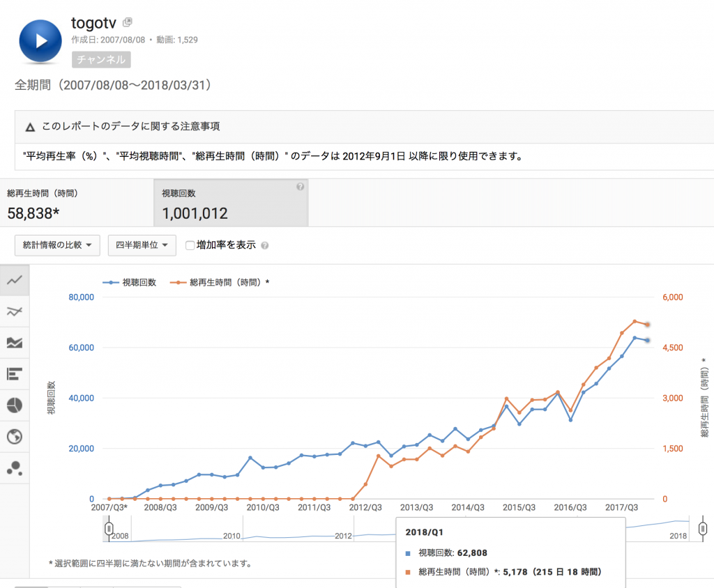Click the 6,000 right axis label
Screen dimensions: 714x588
(x=673, y=297)
